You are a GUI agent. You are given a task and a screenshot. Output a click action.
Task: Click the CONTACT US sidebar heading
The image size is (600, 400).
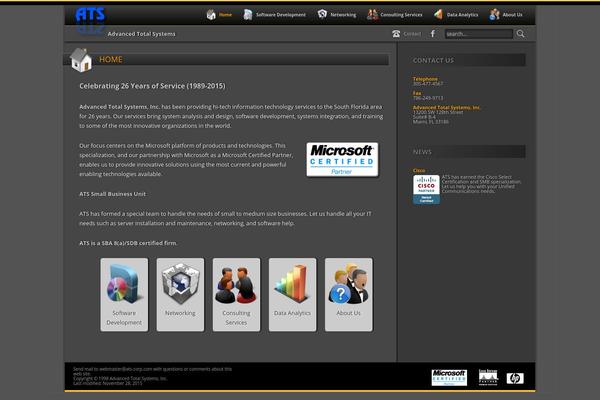pos(433,60)
